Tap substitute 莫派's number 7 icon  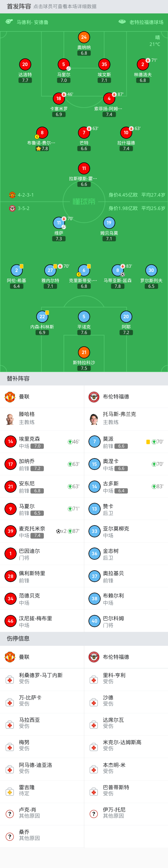(94, 442)
